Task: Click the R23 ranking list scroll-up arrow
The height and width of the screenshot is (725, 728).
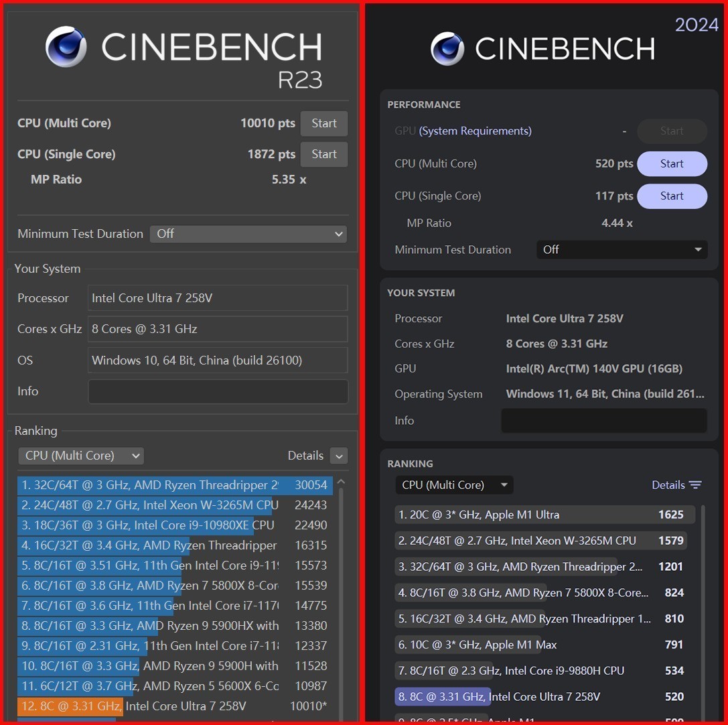Action: coord(341,482)
